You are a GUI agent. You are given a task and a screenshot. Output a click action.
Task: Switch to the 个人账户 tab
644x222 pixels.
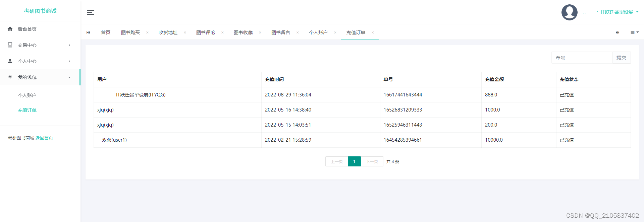tap(318, 32)
